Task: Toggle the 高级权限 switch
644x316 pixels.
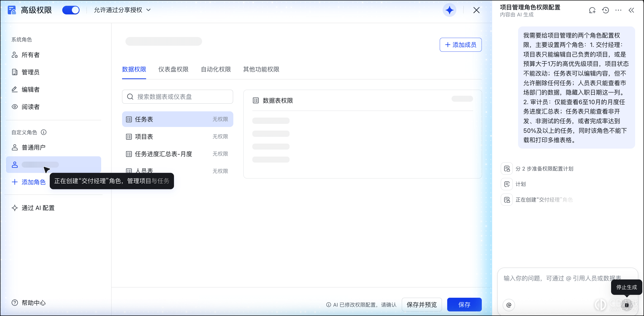Action: pos(71,10)
